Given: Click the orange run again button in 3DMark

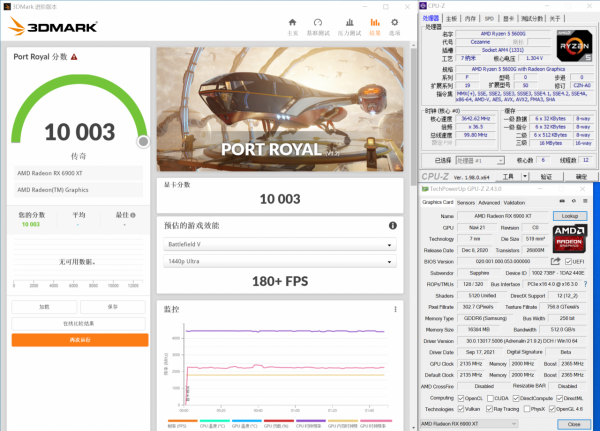Looking at the screenshot, I should pos(78,340).
